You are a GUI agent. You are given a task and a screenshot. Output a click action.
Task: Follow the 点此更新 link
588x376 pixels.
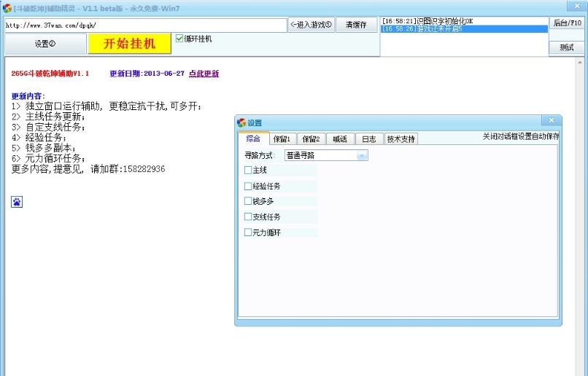204,74
